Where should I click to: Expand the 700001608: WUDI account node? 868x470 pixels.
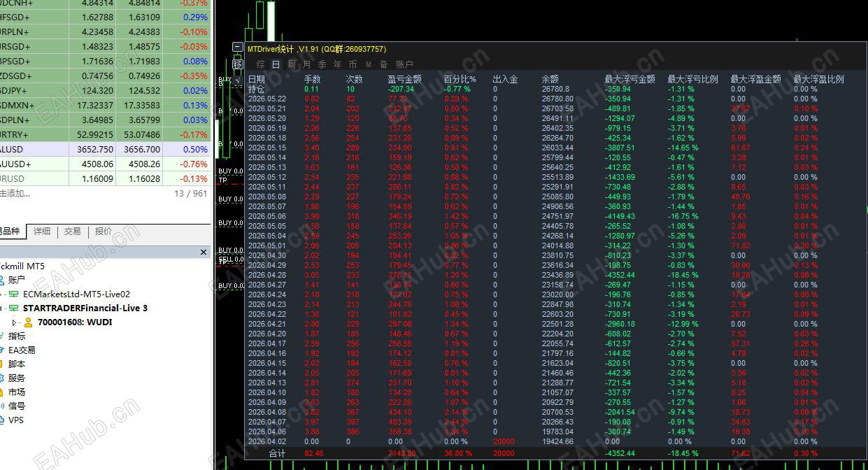pyautogui.click(x=14, y=322)
